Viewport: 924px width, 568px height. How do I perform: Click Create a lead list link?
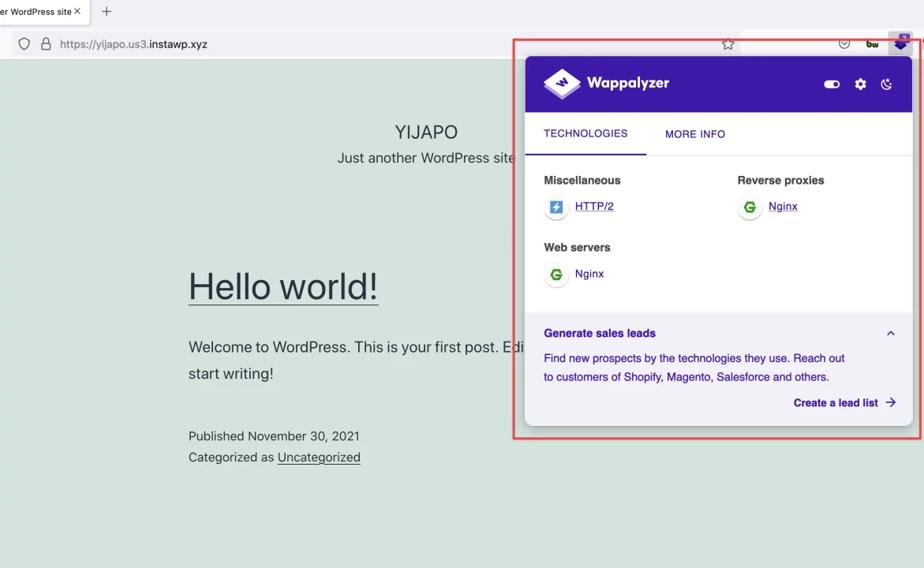pos(844,403)
